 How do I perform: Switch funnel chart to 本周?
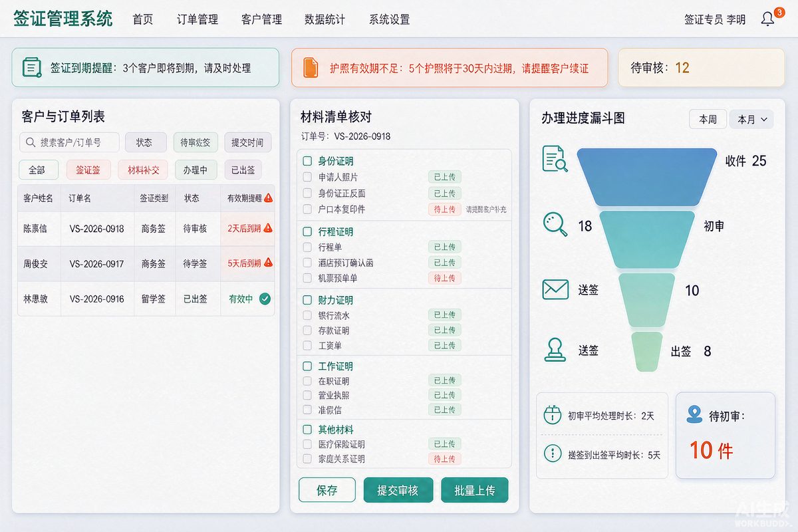[708, 120]
